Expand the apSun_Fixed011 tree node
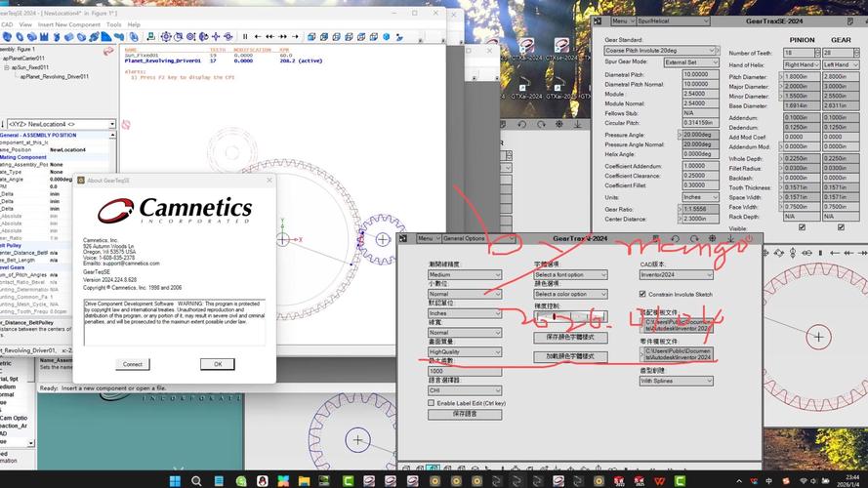 pyautogui.click(x=7, y=67)
